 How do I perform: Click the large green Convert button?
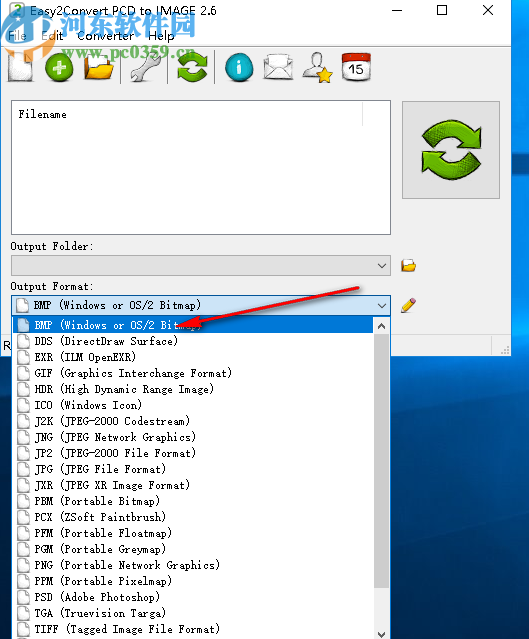(x=451, y=150)
